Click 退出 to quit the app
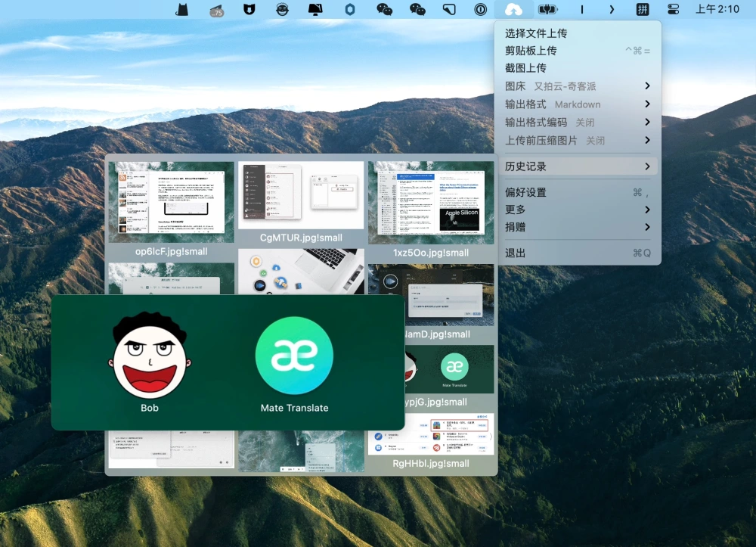Viewport: 756px width, 547px height. [x=578, y=253]
